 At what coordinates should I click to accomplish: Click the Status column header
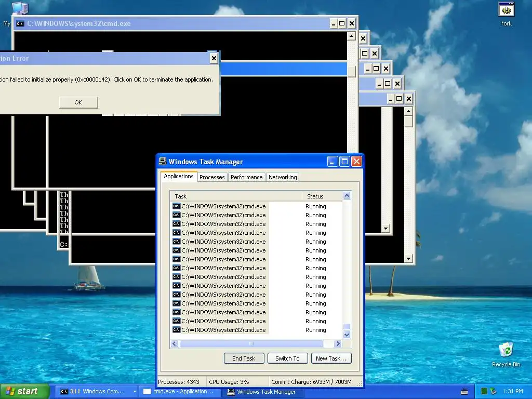click(322, 196)
